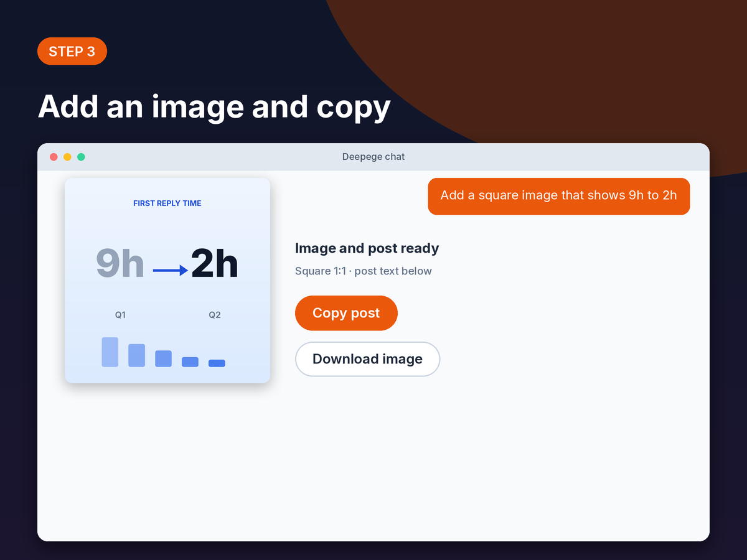The image size is (747, 560).
Task: Click the 'Square 1:1 · post text below' caption
Action: pos(364,271)
